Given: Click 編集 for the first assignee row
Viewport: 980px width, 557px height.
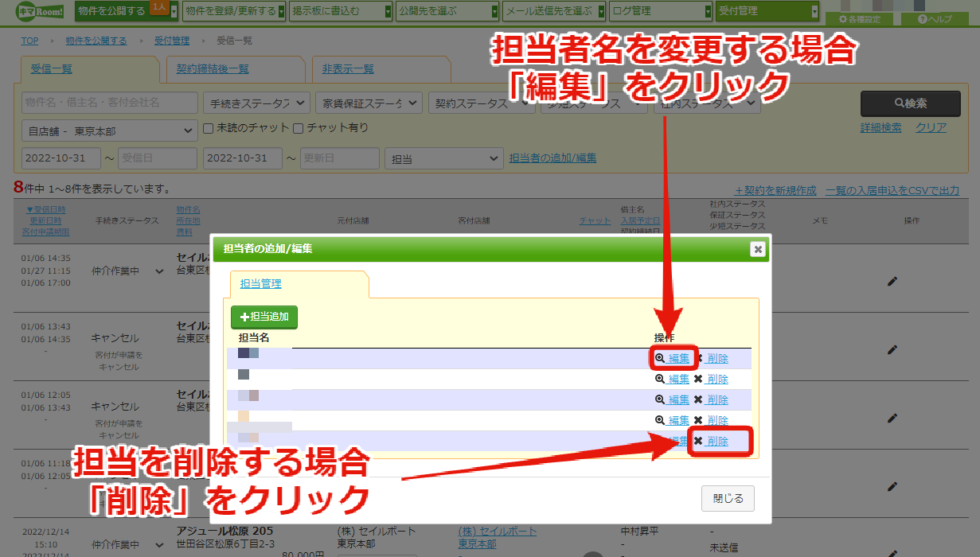Looking at the screenshot, I should [678, 359].
